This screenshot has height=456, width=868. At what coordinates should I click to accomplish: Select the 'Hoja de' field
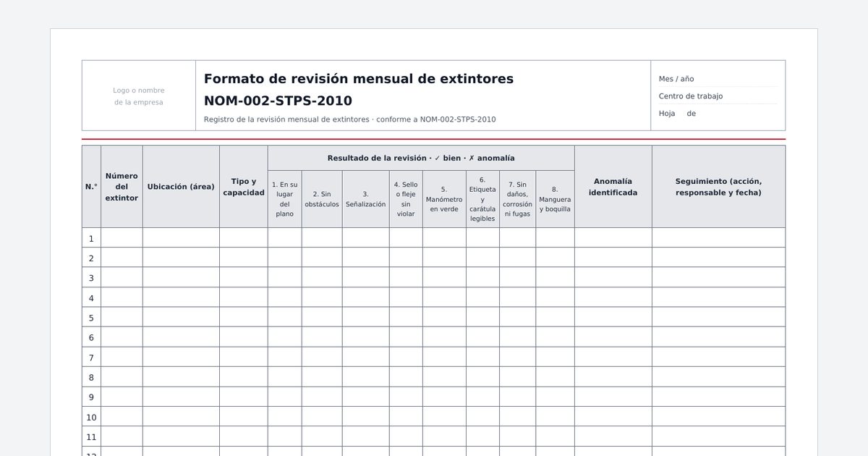[718, 114]
